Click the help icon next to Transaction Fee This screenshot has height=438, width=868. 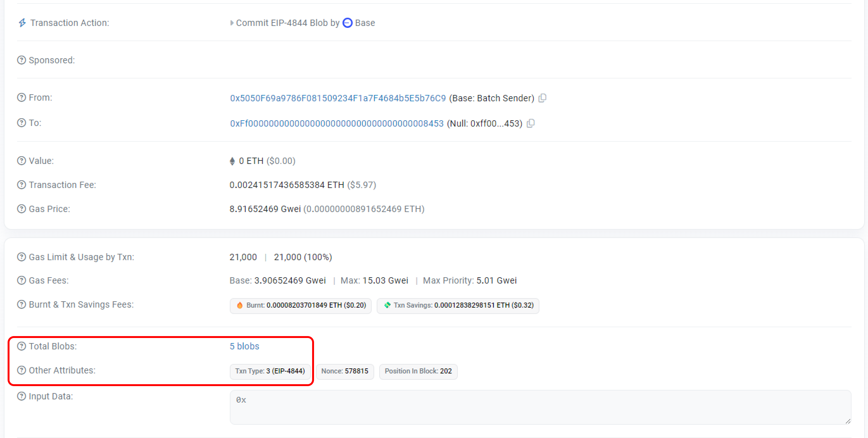(22, 185)
